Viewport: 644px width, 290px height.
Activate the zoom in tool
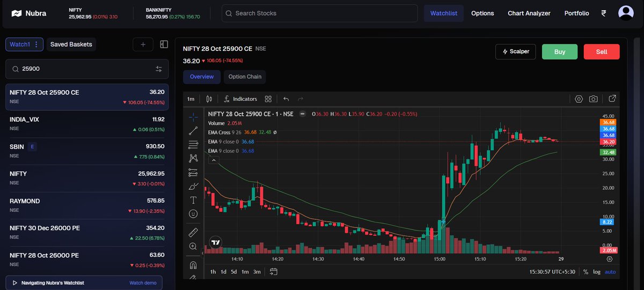point(193,246)
